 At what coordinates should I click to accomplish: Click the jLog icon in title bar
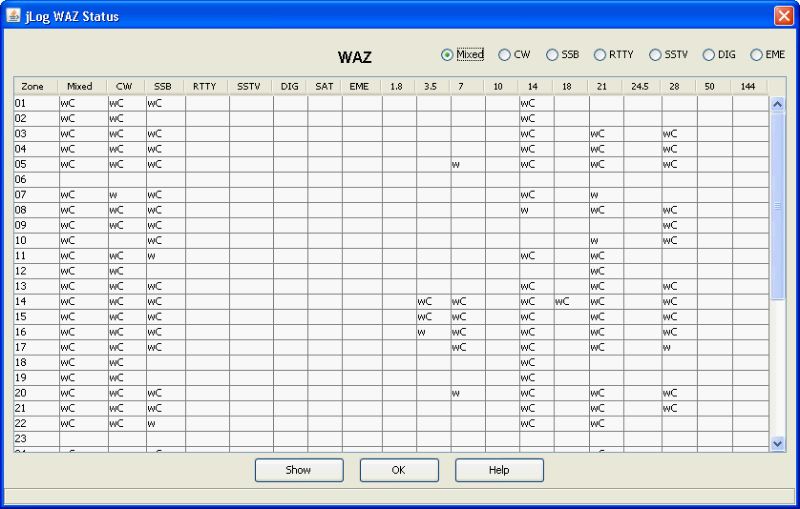[13, 16]
